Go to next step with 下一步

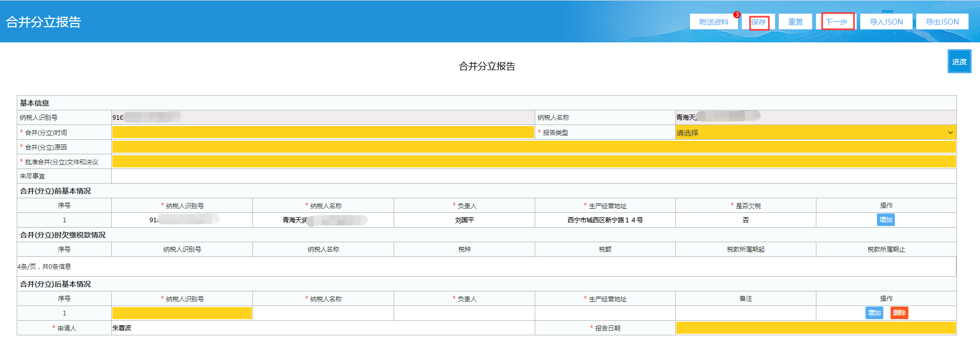point(836,21)
